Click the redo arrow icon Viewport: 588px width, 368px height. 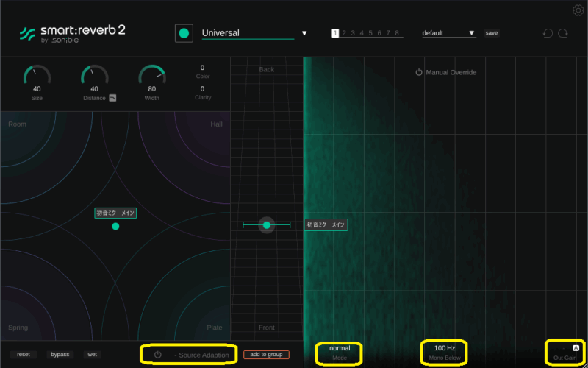(x=563, y=33)
